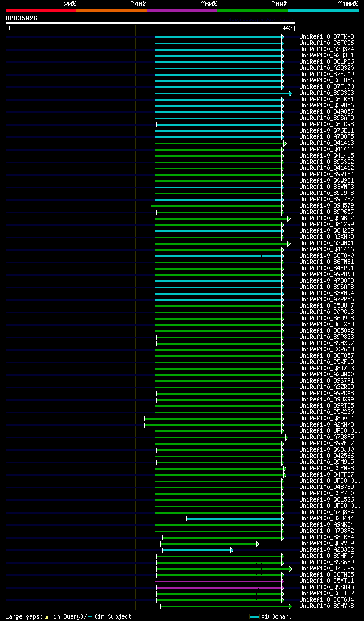Click the arrowhead ending the UniRef100_A2WNO1 bar
Image resolution: width=364 pixels, height=621 pixels.
pyautogui.click(x=289, y=243)
